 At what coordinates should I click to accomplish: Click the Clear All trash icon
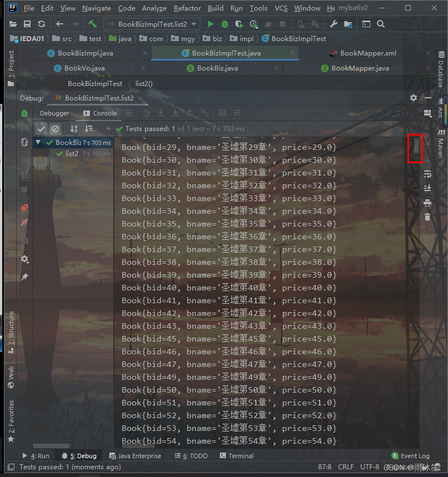(427, 217)
